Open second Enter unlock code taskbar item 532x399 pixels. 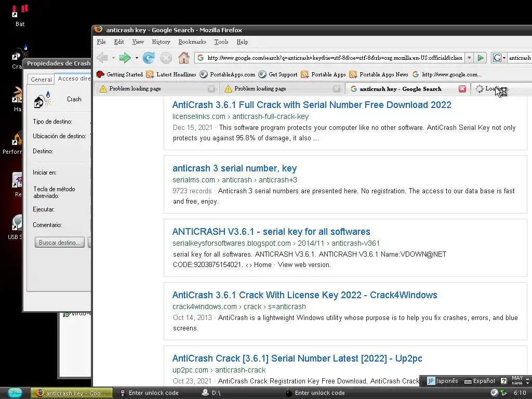point(315,393)
